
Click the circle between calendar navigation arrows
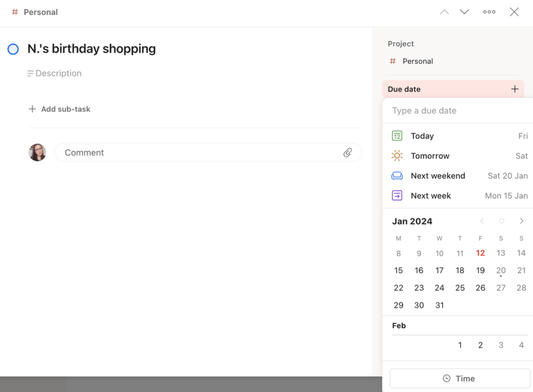502,220
